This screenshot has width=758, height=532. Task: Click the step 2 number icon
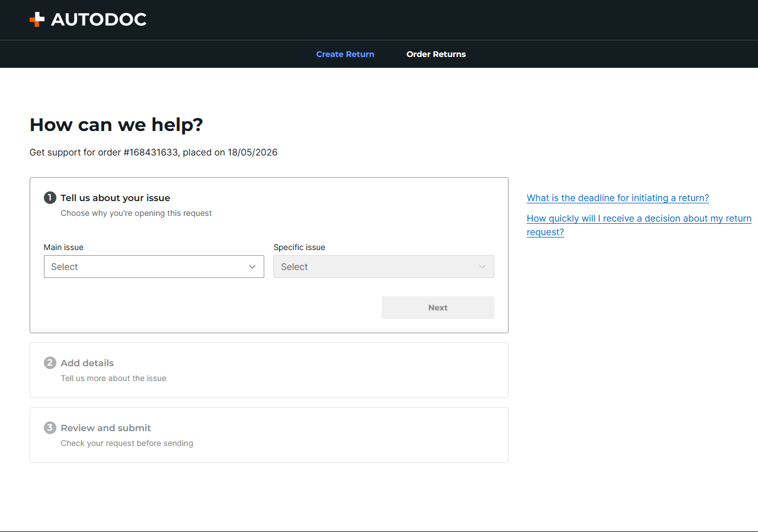point(50,363)
